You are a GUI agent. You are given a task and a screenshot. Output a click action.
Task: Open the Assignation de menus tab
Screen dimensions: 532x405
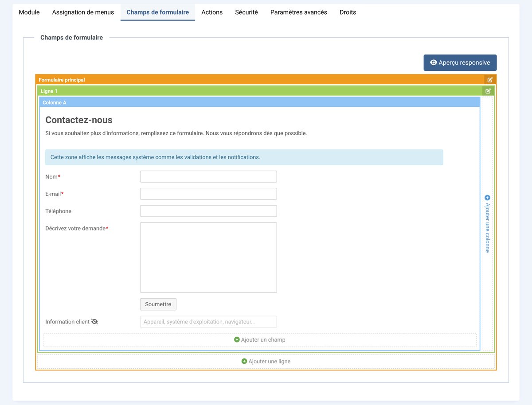[83, 12]
